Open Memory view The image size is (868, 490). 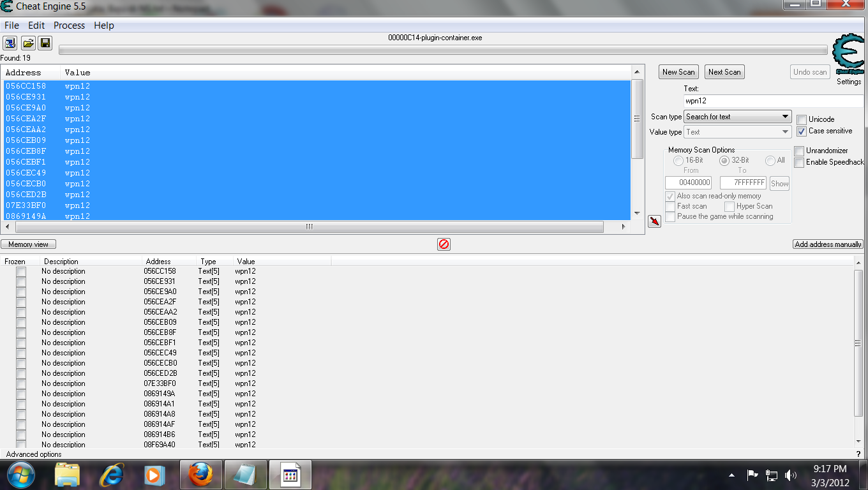point(29,244)
